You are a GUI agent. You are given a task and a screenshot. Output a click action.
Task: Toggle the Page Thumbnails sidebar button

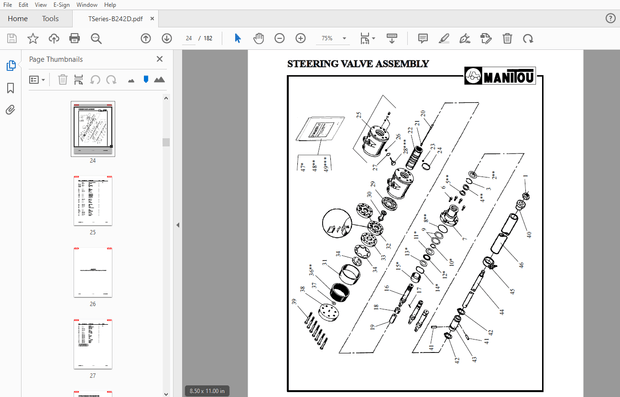[11, 66]
